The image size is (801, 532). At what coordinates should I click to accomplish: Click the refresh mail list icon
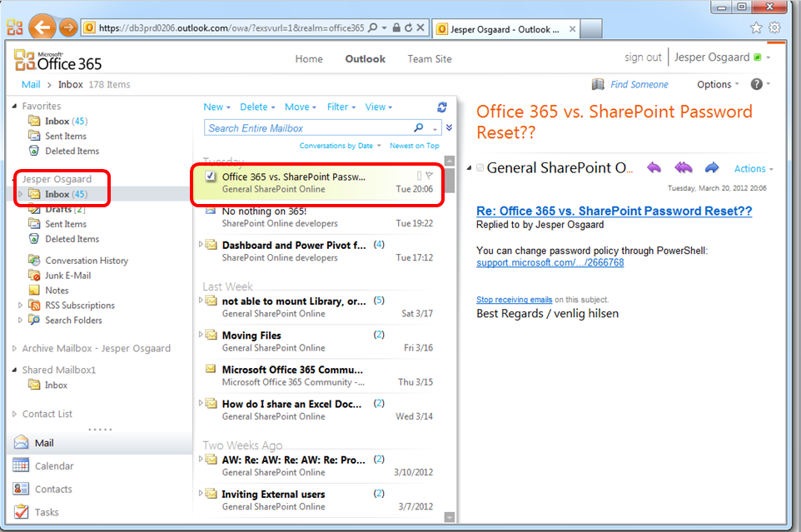[x=442, y=107]
